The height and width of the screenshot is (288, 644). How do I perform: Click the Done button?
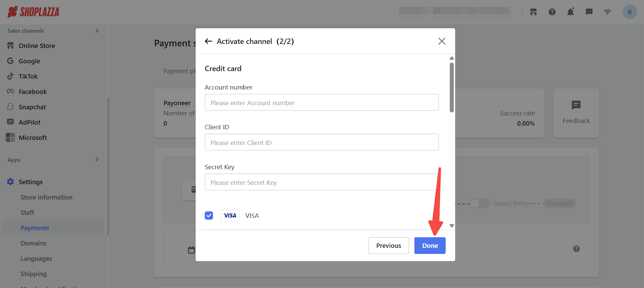(430, 246)
